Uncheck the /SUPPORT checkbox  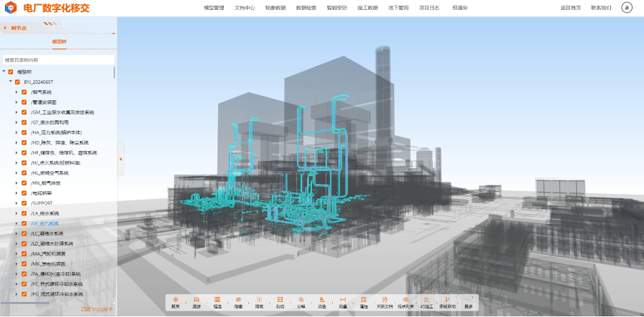click(24, 203)
